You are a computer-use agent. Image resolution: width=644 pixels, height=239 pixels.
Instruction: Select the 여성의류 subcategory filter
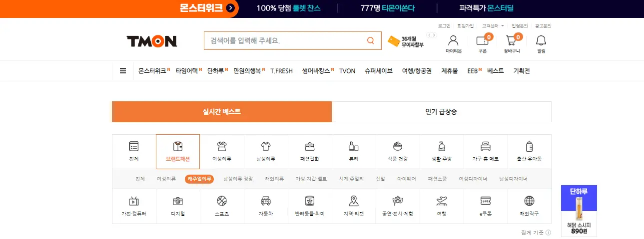point(166,179)
